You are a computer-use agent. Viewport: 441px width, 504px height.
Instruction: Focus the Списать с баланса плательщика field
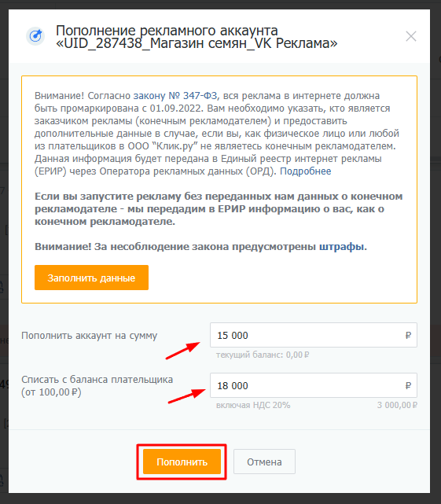(314, 385)
